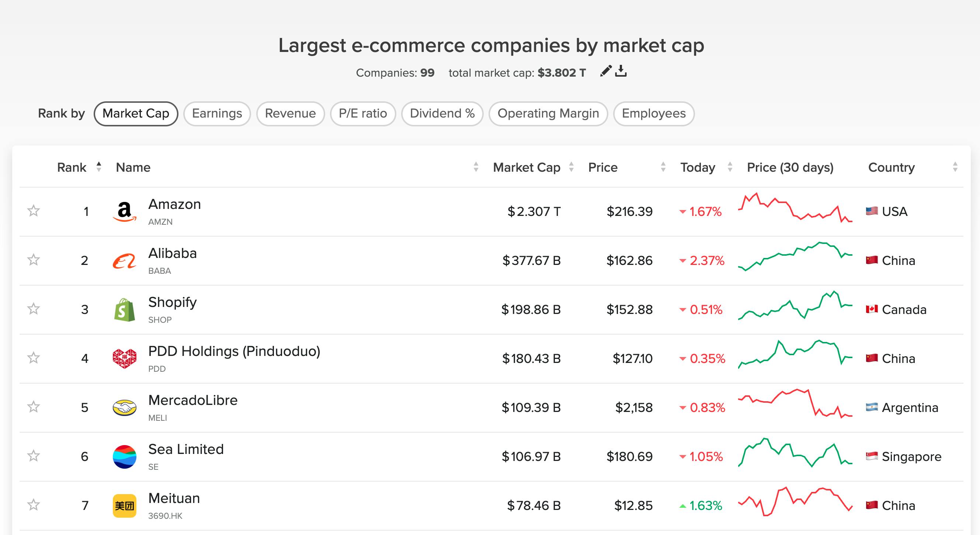Click the Rank column sort control
Image resolution: width=980 pixels, height=535 pixels.
pos(98,167)
